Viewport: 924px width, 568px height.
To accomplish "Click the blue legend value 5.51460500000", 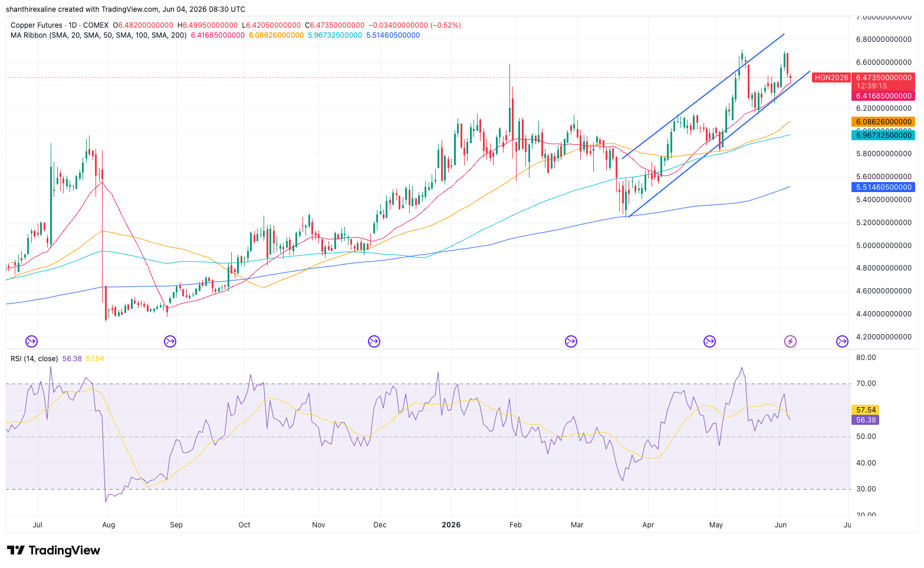I will tap(393, 35).
